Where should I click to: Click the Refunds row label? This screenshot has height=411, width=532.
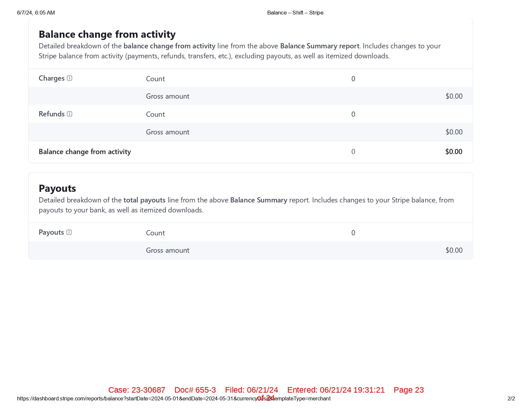[52, 114]
